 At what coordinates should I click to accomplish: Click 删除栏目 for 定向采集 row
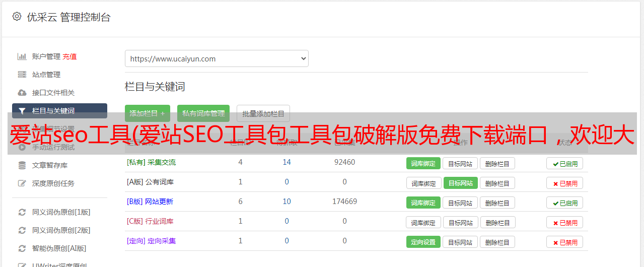497,242
